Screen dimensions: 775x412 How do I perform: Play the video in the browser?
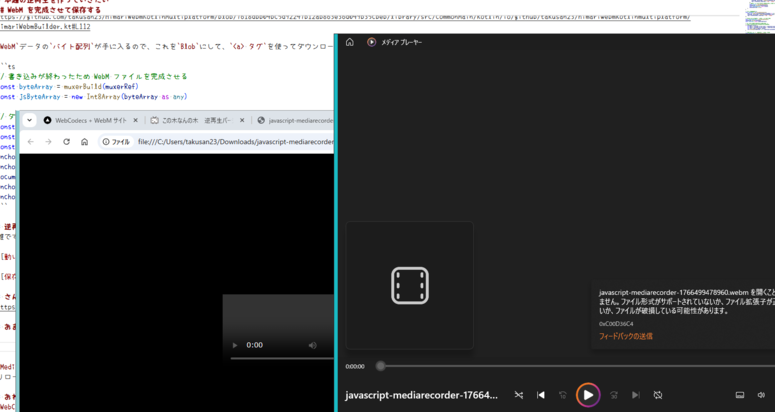(235, 345)
